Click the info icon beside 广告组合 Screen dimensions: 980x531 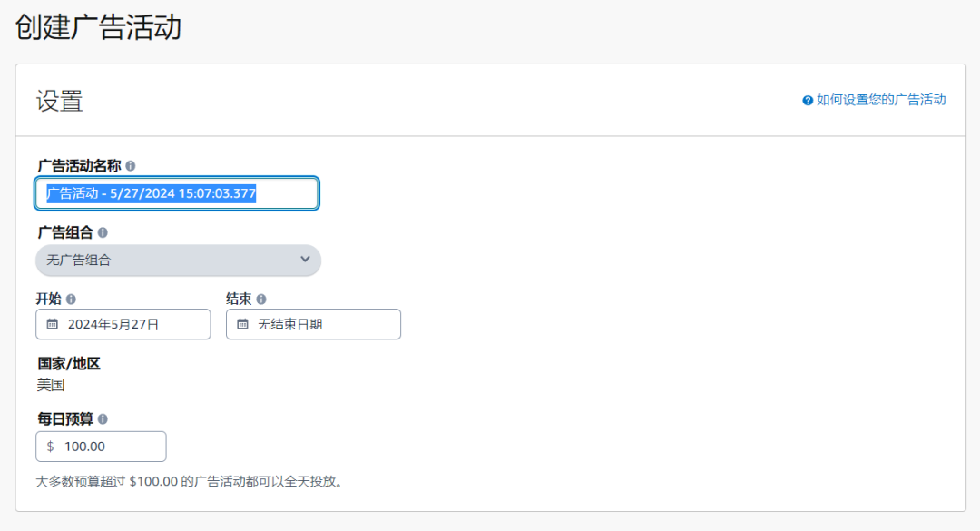103,233
